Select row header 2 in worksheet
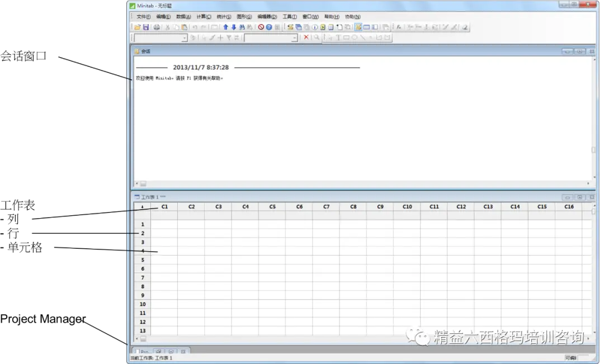This screenshot has width=604, height=364. 143,233
